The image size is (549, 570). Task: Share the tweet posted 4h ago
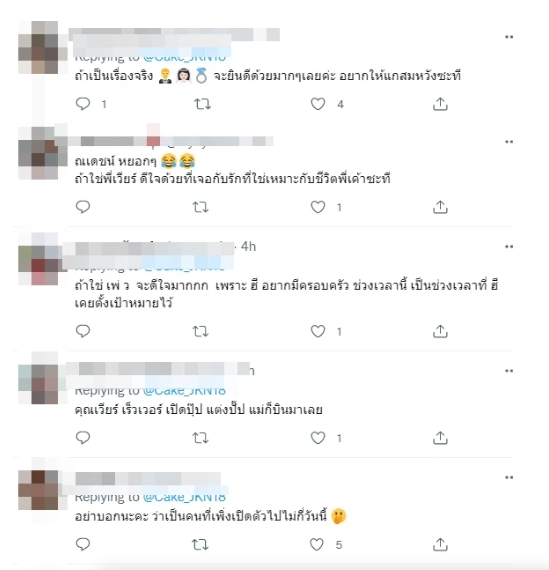click(x=440, y=331)
